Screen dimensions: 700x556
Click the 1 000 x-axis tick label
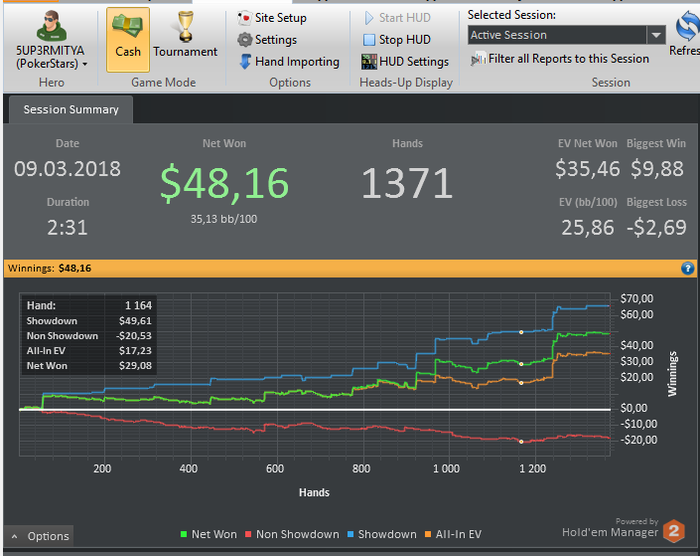click(446, 468)
